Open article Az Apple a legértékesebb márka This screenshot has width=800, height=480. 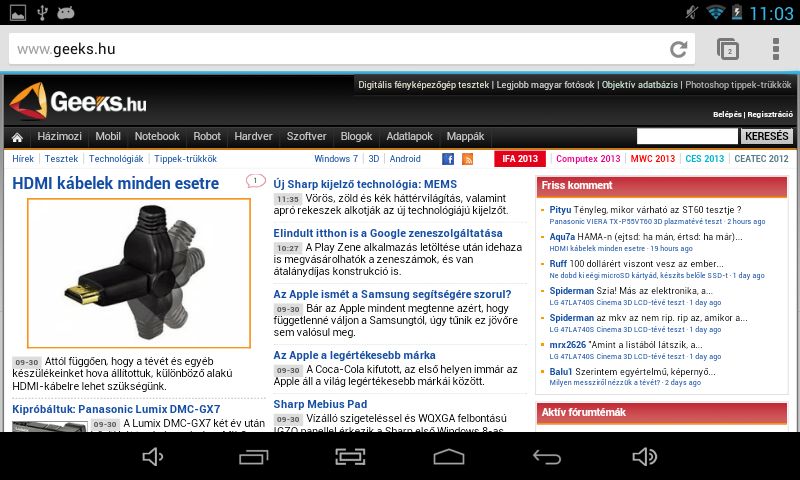point(355,356)
